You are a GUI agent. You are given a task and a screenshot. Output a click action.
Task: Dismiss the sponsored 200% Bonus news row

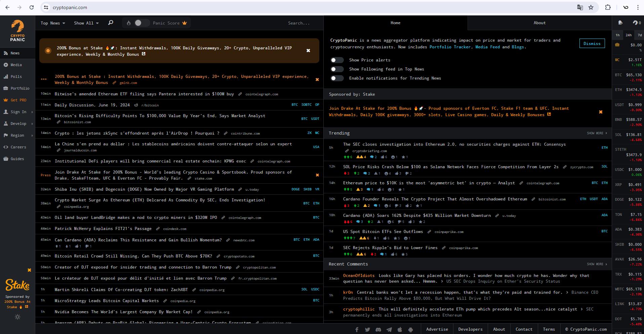317,80
